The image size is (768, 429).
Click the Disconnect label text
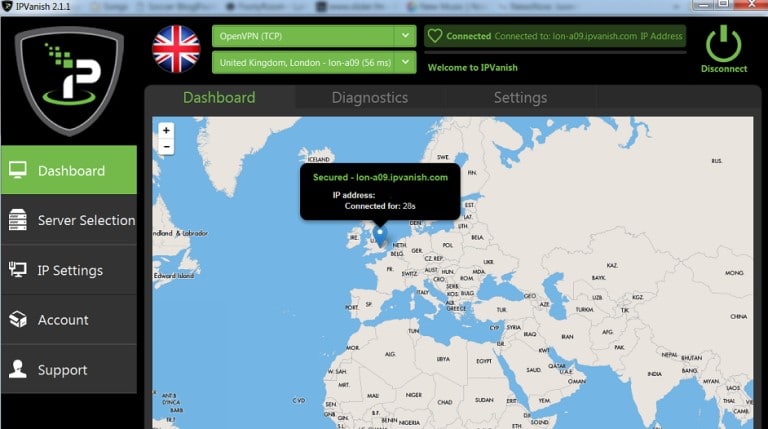724,69
